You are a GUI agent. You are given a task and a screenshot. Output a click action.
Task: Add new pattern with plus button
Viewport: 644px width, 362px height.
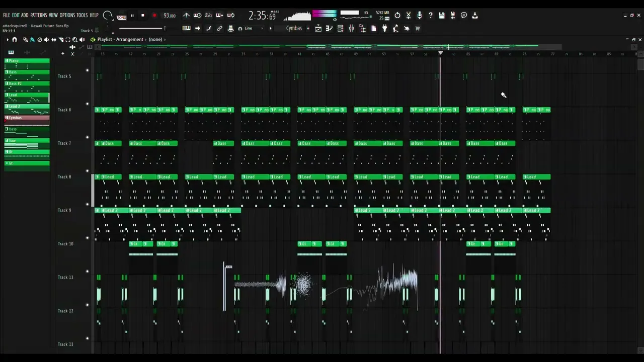pos(308,28)
